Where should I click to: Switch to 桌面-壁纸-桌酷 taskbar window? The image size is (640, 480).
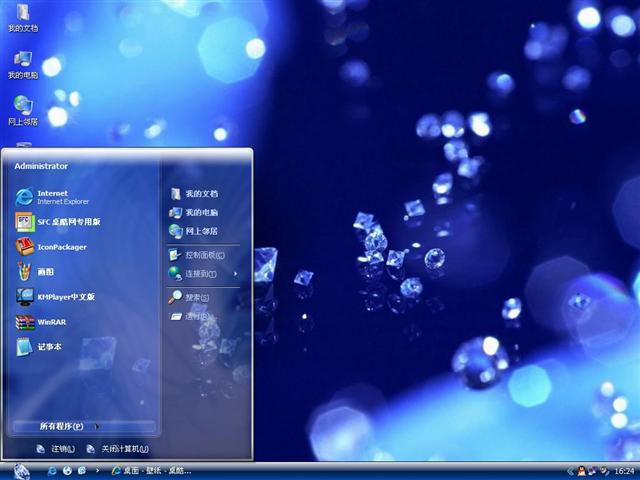click(152, 471)
